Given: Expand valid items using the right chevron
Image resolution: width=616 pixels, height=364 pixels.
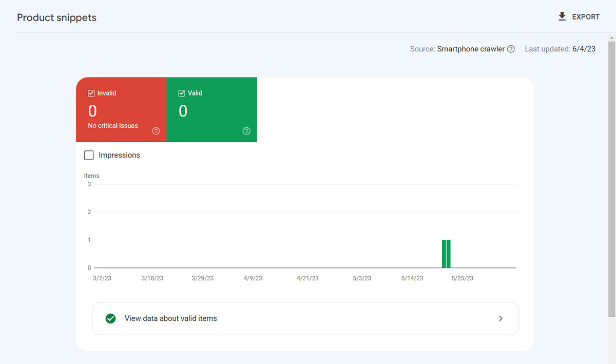Looking at the screenshot, I should [500, 318].
